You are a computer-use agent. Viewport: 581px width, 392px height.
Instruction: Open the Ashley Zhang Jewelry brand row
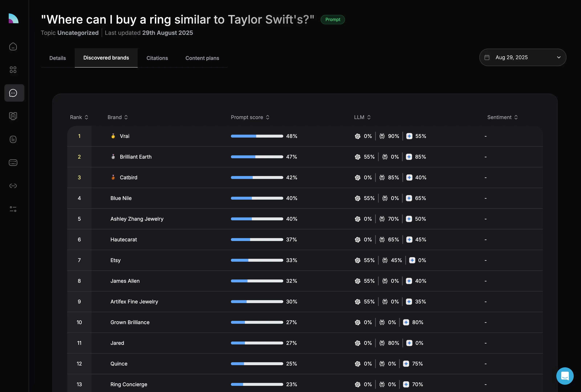pos(305,219)
